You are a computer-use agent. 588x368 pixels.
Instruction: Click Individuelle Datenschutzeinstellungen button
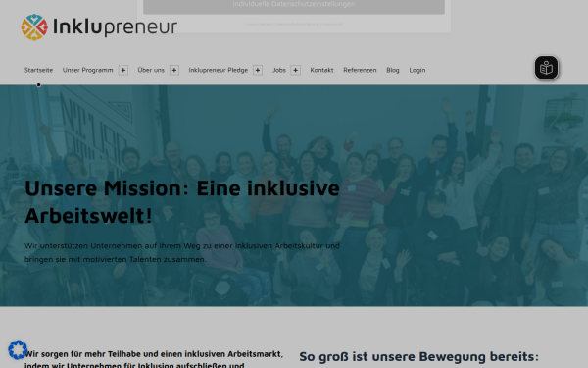pos(294,6)
